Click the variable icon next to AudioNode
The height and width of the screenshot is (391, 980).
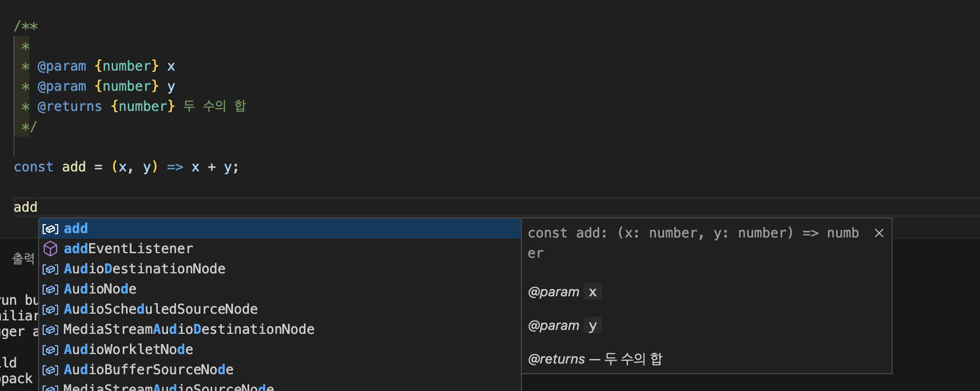[50, 289]
